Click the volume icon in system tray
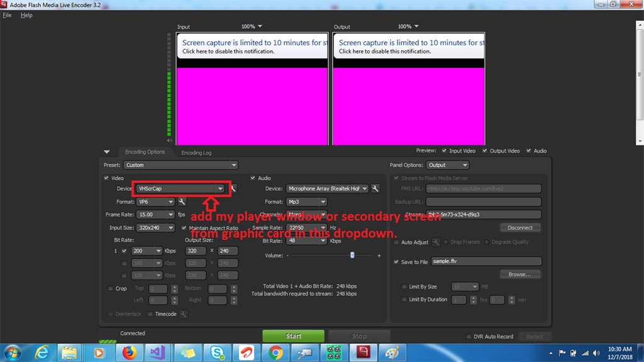The image size is (644, 362). click(x=596, y=353)
